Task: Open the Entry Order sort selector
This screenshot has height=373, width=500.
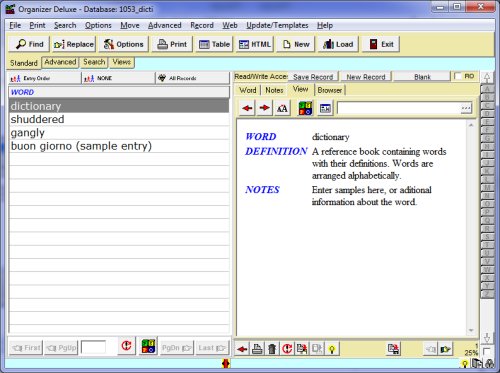Action: click(x=45, y=78)
